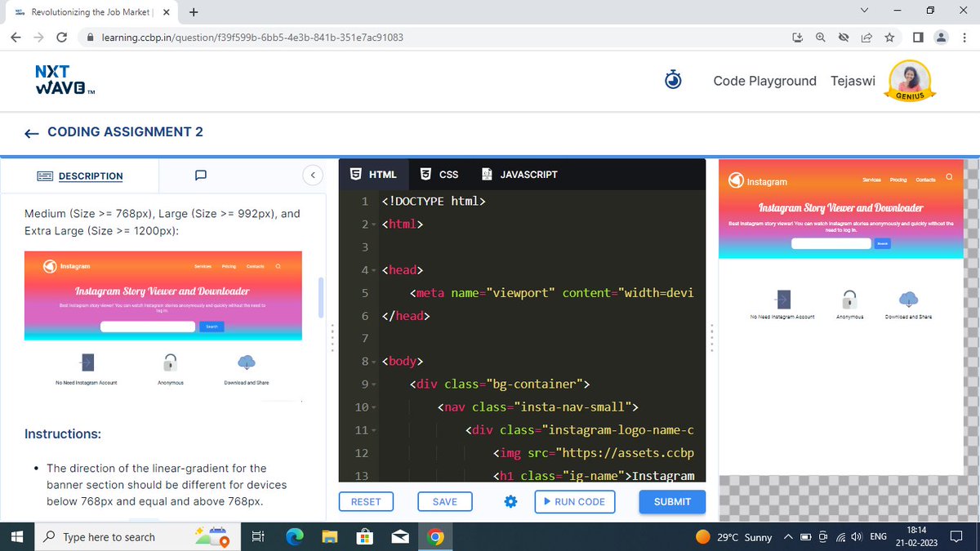Open the notification center icon
Image resolution: width=980 pixels, height=551 pixels.
(x=955, y=537)
